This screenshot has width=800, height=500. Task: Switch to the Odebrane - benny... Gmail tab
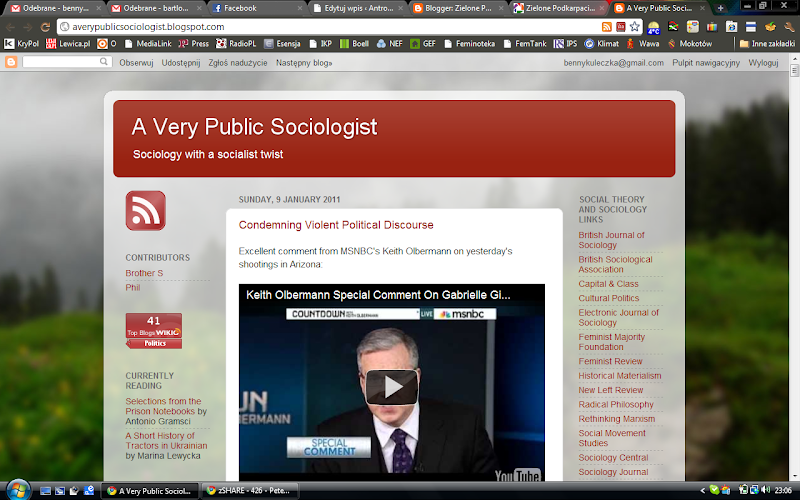(x=55, y=8)
